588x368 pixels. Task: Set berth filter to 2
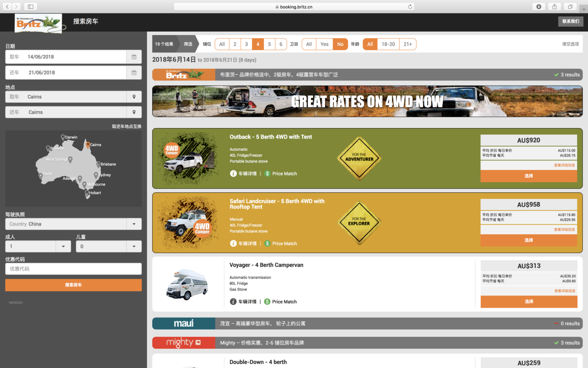(x=235, y=44)
